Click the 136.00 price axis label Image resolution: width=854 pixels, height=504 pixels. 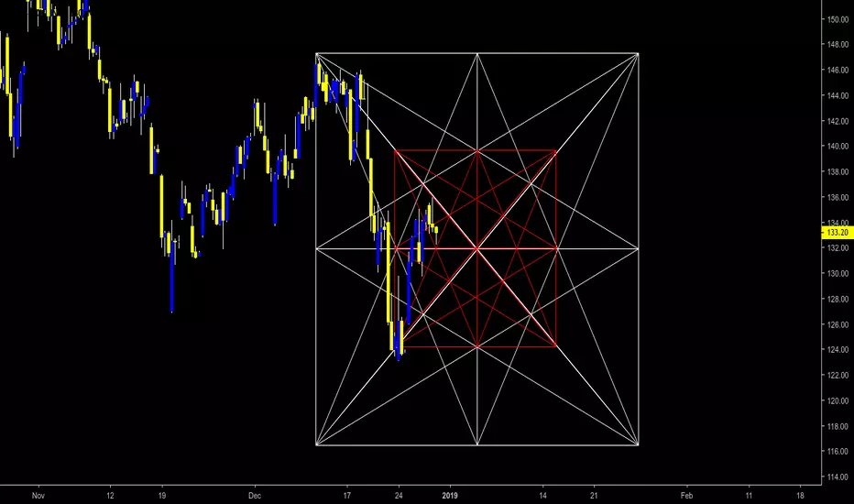(x=838, y=197)
